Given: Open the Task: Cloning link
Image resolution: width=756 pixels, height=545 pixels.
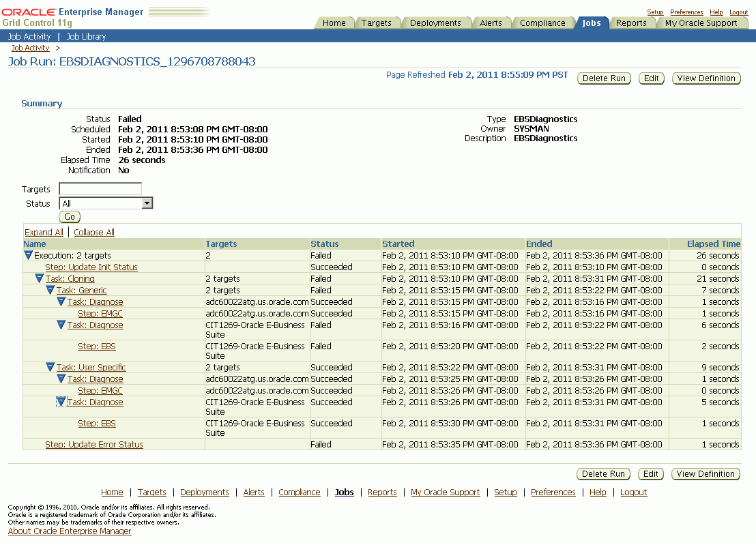Looking at the screenshot, I should click(x=70, y=278).
